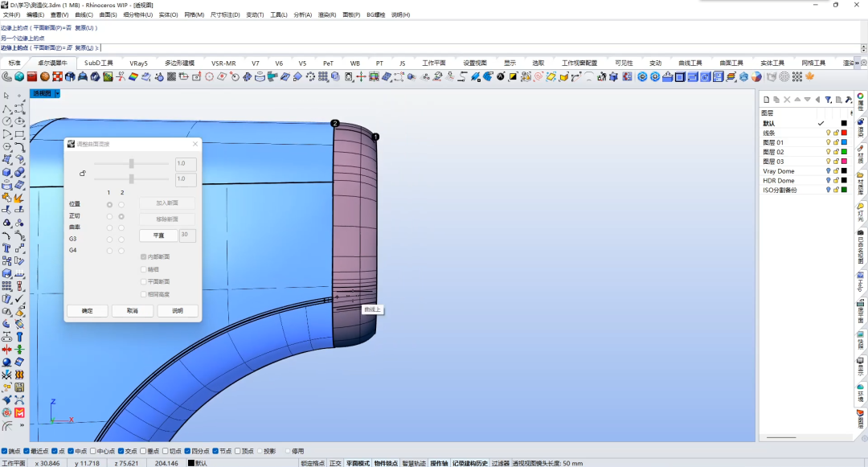Open the command history scroll arrow

(x=863, y=48)
